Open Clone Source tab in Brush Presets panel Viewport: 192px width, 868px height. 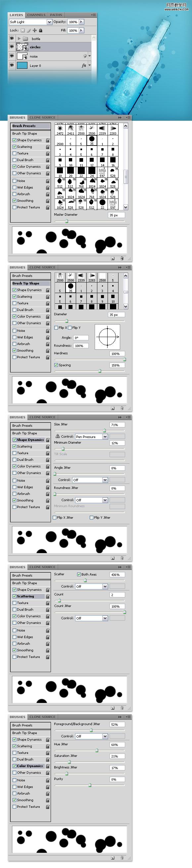[x=42, y=118]
